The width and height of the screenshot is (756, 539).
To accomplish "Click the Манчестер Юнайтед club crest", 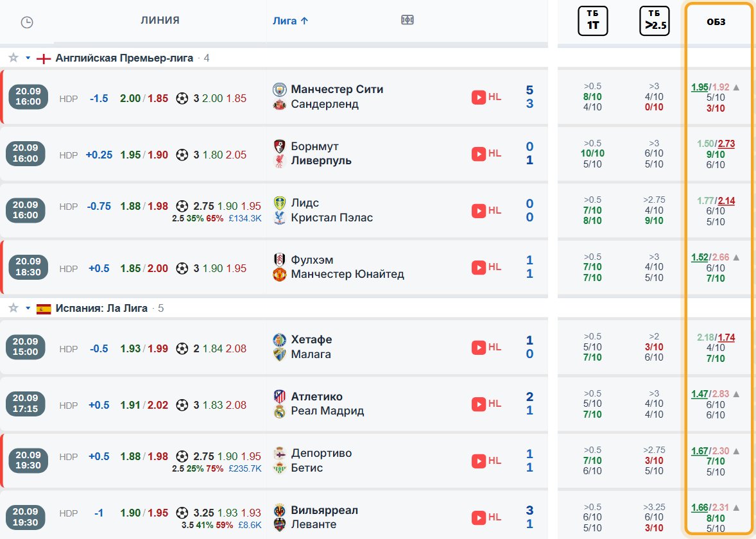I will coord(280,275).
